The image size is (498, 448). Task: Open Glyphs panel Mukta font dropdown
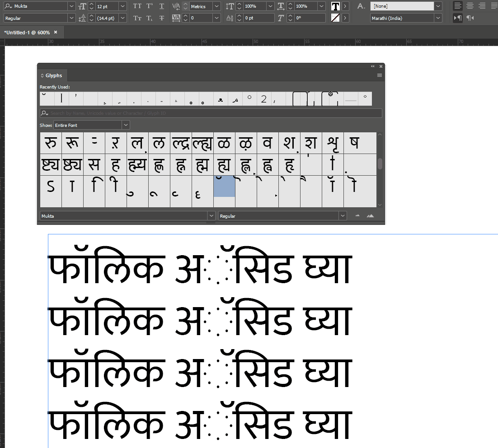(x=211, y=216)
